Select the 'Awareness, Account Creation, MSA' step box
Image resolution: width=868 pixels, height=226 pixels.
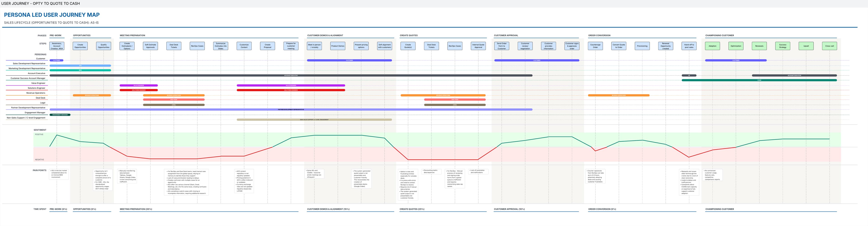[x=57, y=46]
